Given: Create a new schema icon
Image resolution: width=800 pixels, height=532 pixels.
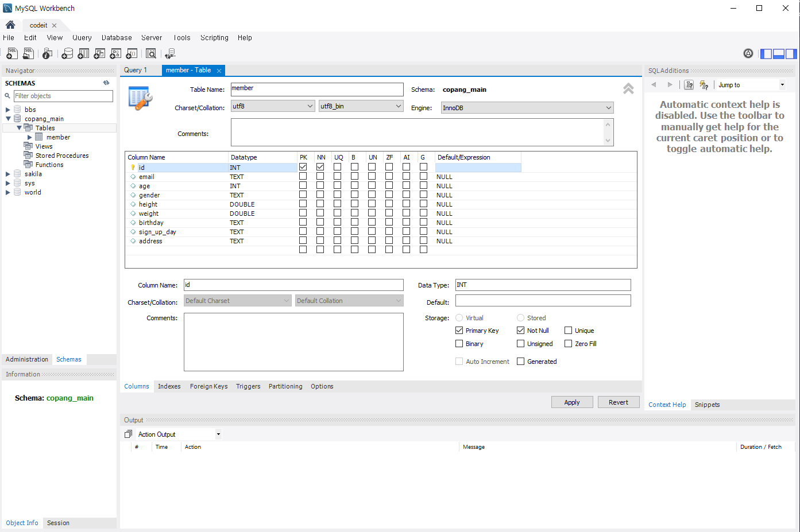Looking at the screenshot, I should 67,54.
